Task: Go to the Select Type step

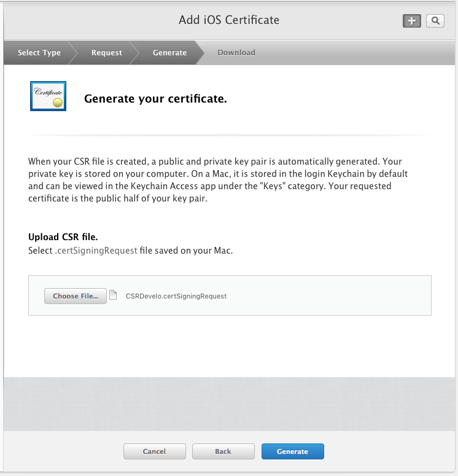Action: click(39, 53)
